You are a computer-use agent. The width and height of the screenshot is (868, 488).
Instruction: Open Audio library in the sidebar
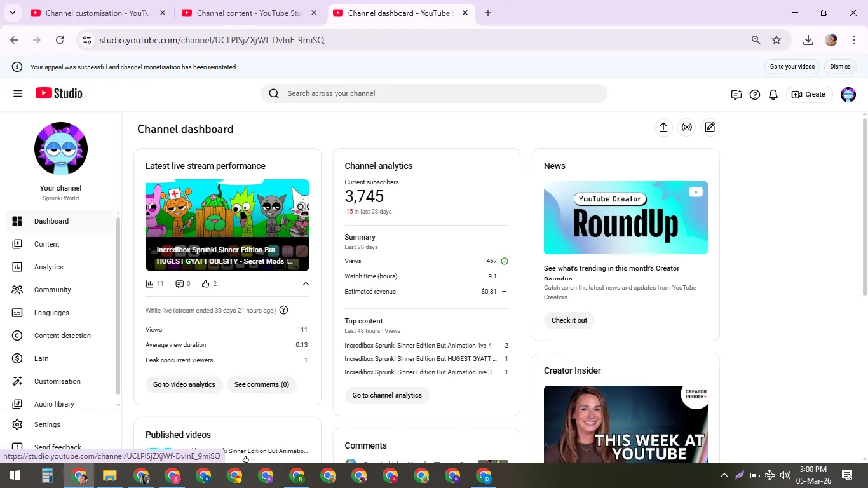[x=61, y=404]
